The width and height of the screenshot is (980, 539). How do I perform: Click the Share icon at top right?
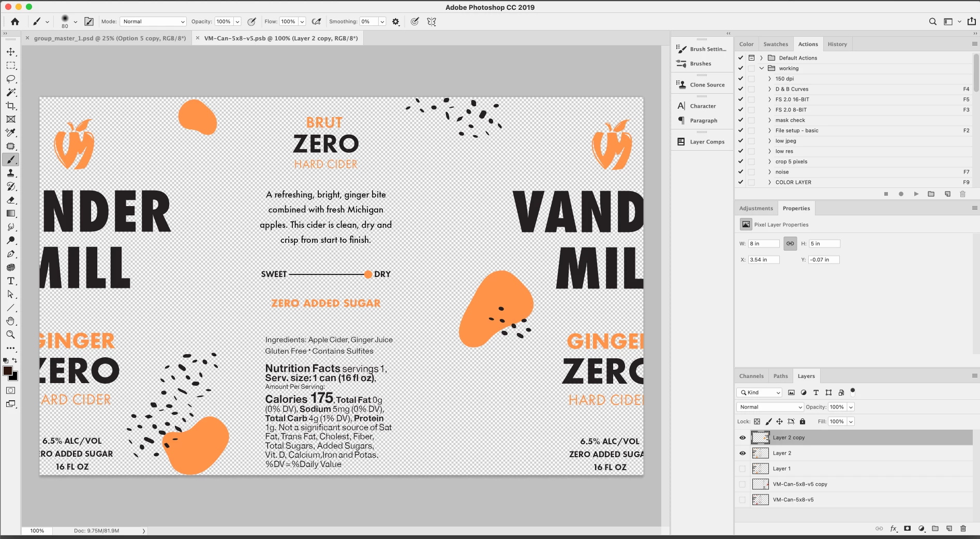(x=972, y=21)
